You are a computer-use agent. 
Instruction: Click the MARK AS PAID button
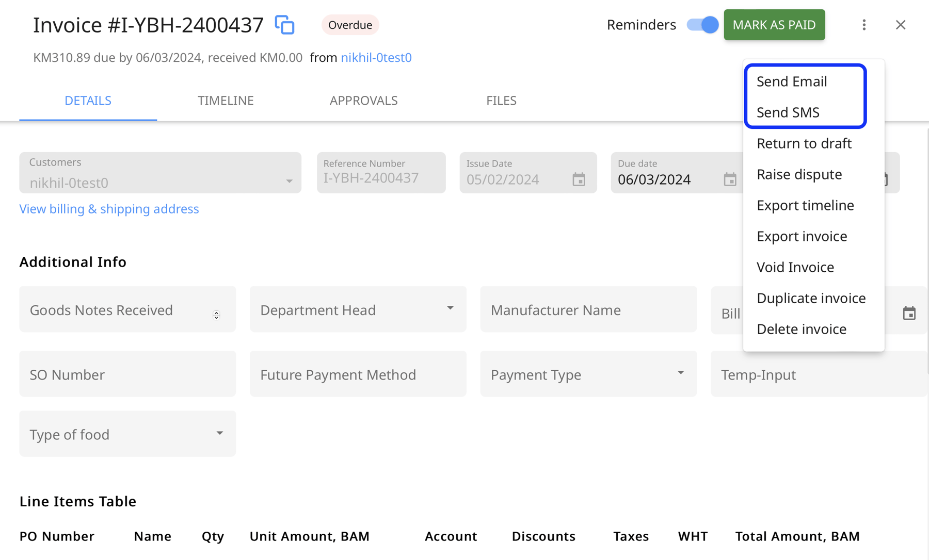tap(775, 24)
